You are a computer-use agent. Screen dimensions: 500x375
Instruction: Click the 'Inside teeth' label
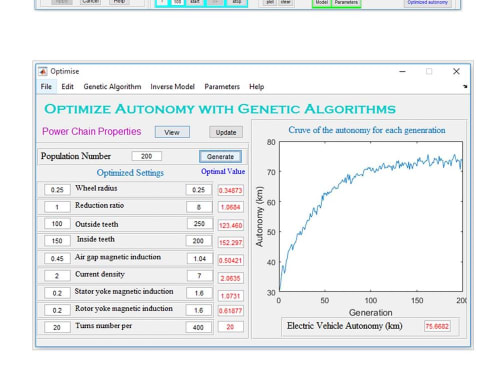pos(96,239)
